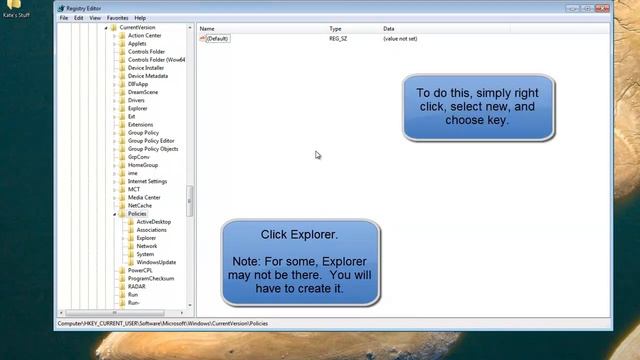Click the Policies folder icon
640x360 pixels.
[x=122, y=213]
